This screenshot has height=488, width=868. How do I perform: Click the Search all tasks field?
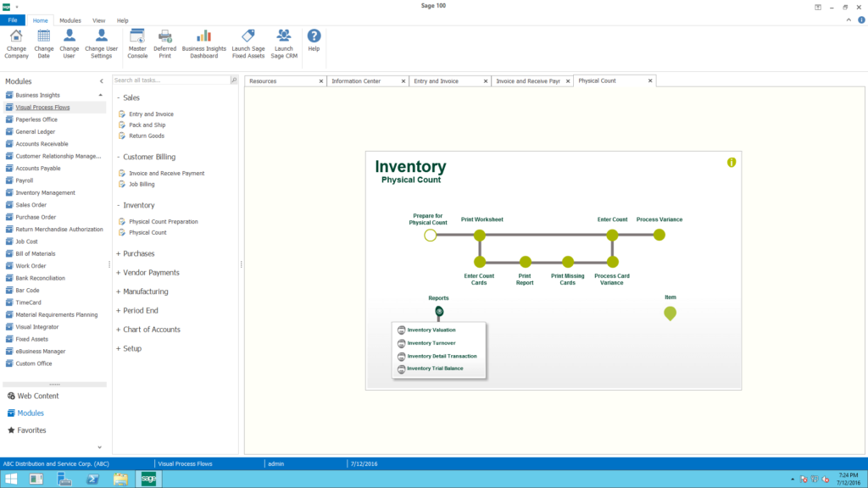tap(170, 79)
